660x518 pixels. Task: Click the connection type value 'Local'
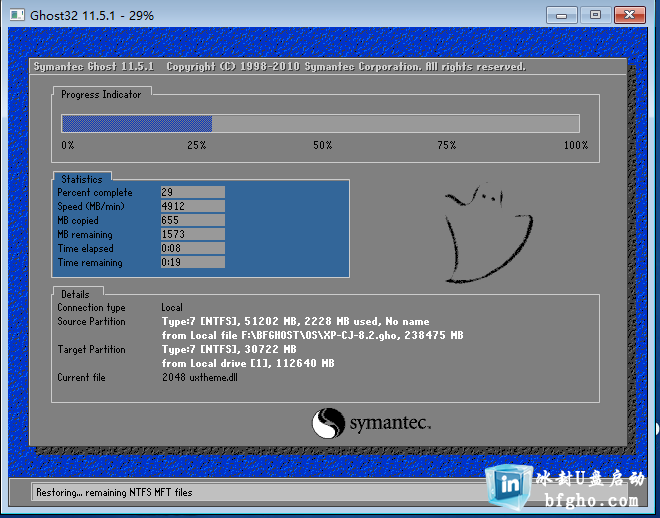click(x=172, y=307)
